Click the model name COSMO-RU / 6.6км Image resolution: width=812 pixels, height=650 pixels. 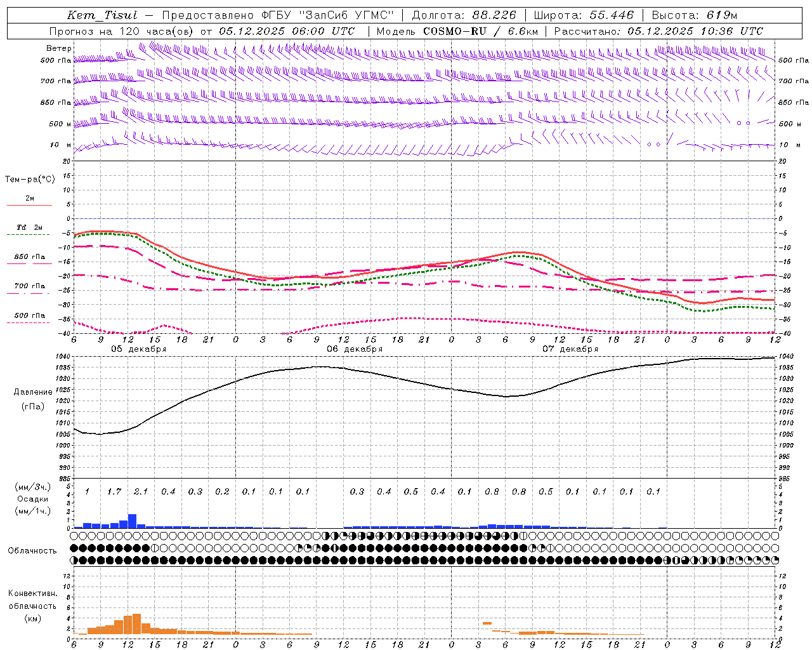(480, 31)
